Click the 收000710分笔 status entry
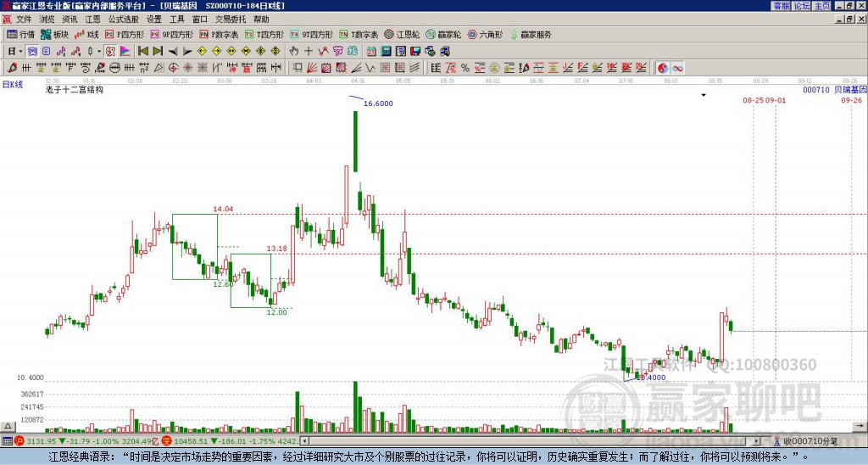Viewport: 868px width, 465px height. 810,441
